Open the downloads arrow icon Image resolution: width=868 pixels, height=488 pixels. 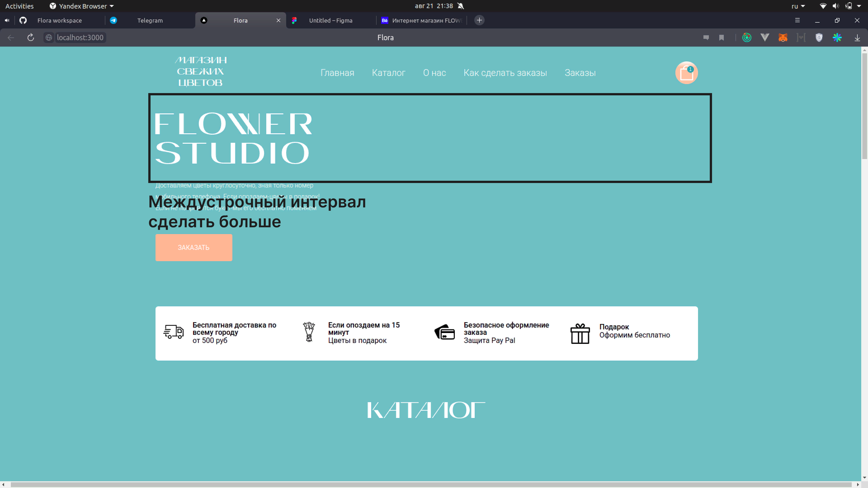click(857, 37)
